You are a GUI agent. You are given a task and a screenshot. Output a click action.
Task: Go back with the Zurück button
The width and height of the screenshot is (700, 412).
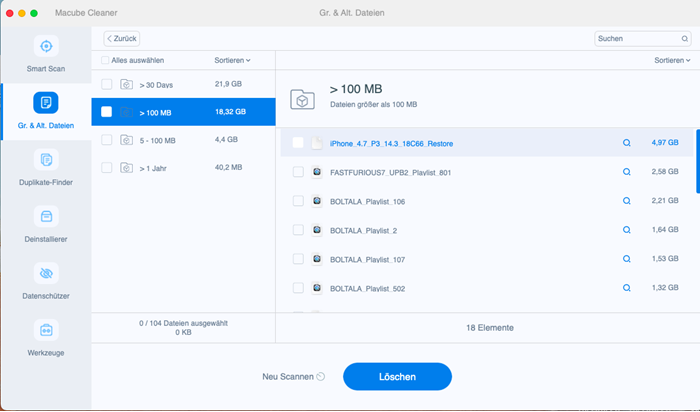pos(122,39)
